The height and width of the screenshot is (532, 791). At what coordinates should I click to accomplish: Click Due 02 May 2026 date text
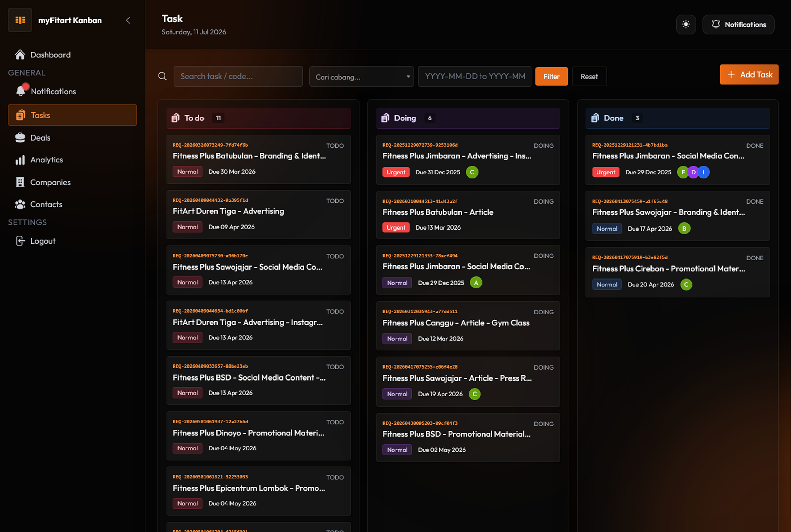click(x=442, y=450)
